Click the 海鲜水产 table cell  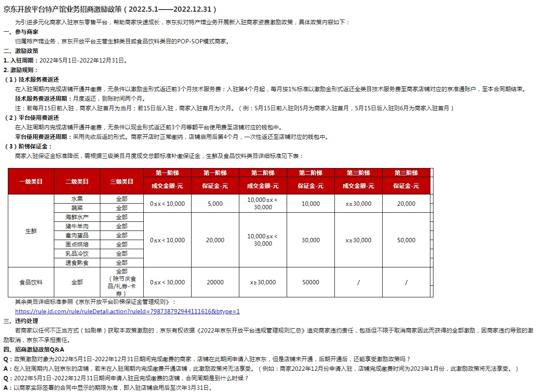(77, 217)
